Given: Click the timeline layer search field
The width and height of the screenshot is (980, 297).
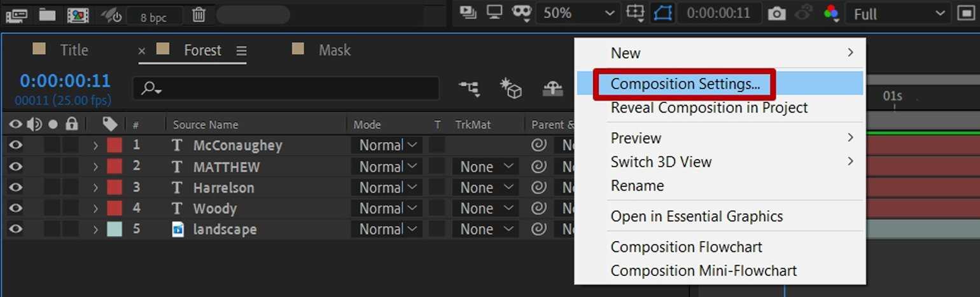Looking at the screenshot, I should pos(286,89).
